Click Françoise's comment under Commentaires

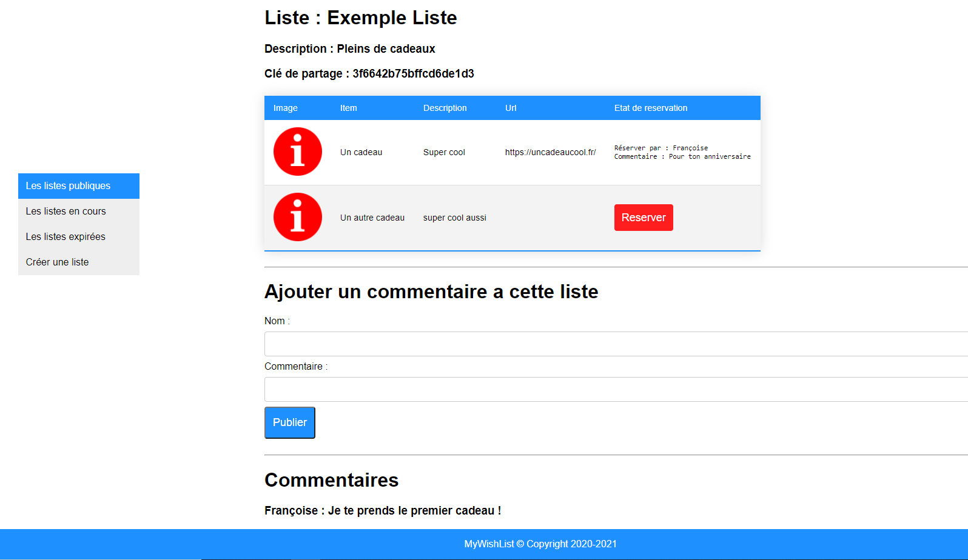[383, 511]
